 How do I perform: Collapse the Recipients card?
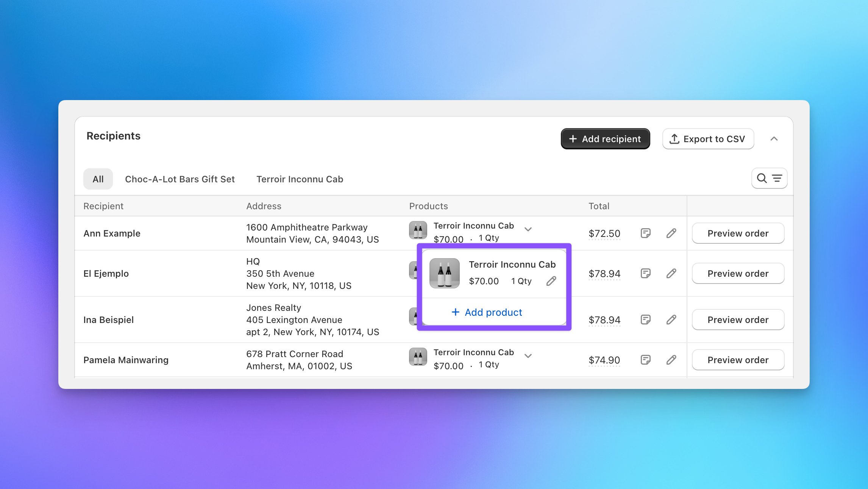point(774,139)
